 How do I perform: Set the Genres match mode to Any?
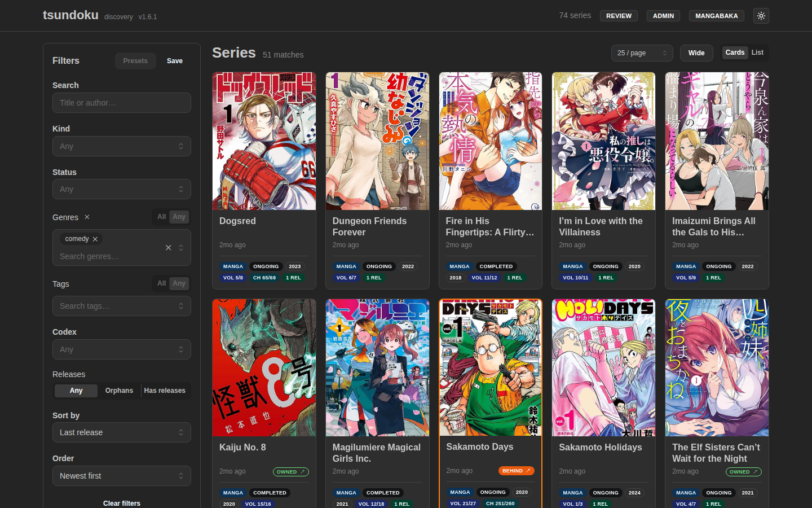pyautogui.click(x=179, y=217)
